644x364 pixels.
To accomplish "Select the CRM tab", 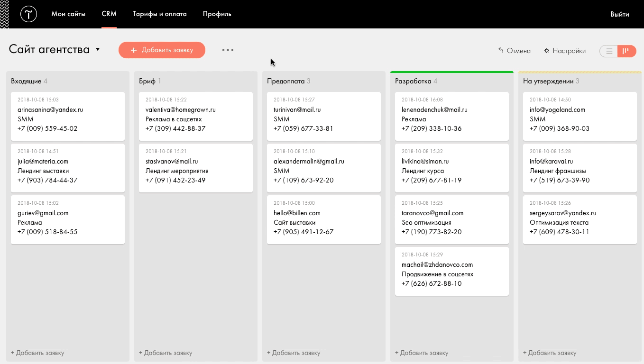I will [x=109, y=14].
